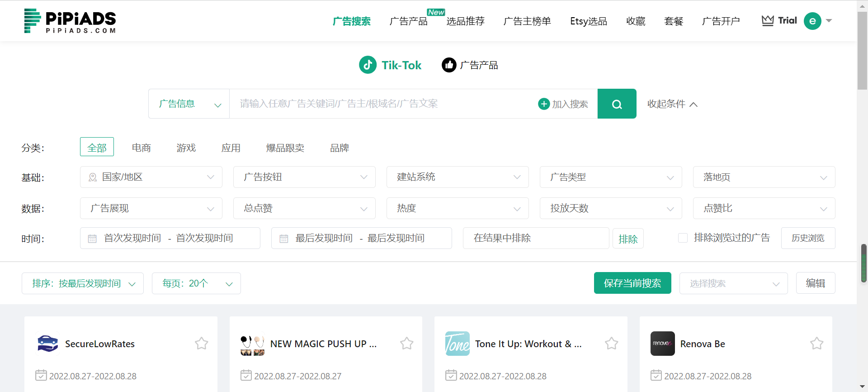The image size is (868, 392).
Task: Click the thumbs-up 广告产品 icon
Action: click(x=449, y=65)
